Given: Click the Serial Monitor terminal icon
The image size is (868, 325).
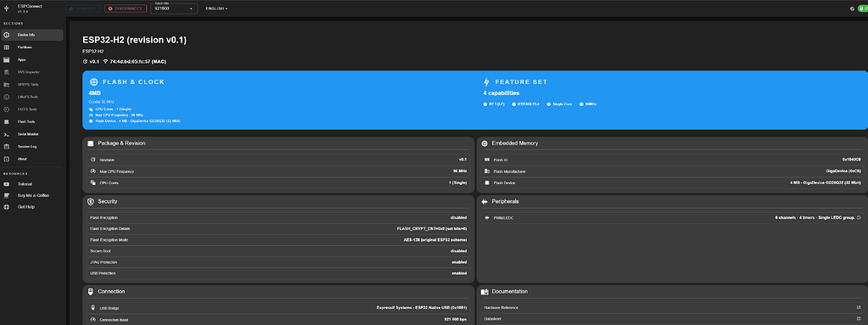Looking at the screenshot, I should (7, 134).
